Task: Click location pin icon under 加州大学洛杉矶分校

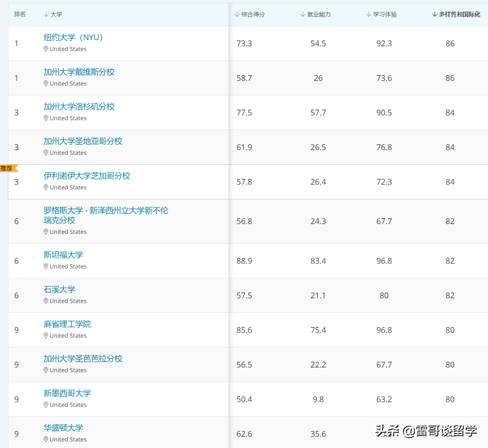Action: point(46,118)
